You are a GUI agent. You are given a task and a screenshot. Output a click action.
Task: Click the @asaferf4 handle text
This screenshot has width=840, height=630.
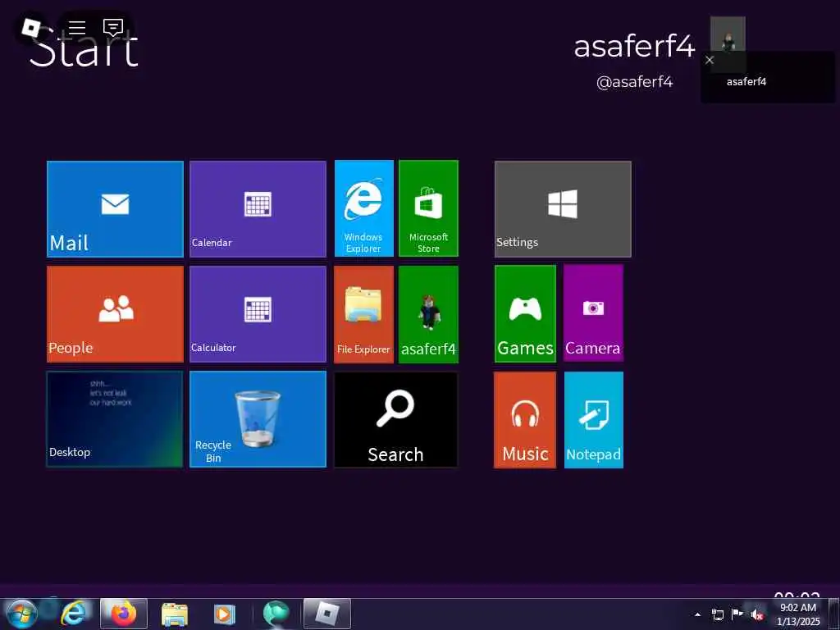click(x=634, y=82)
